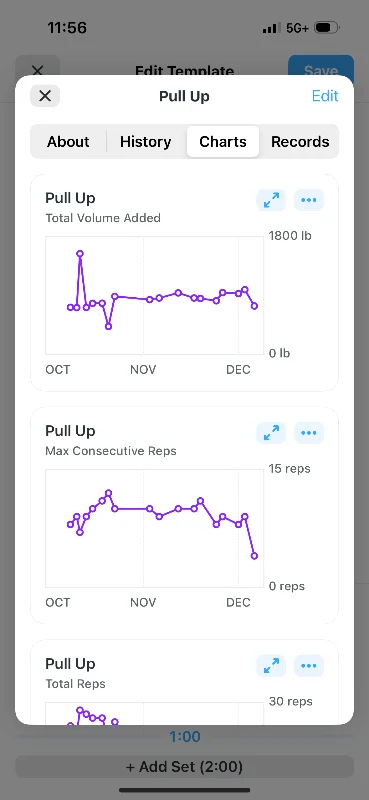Tap the Add Set (2:00) button
This screenshot has height=800, width=369.
click(184, 766)
